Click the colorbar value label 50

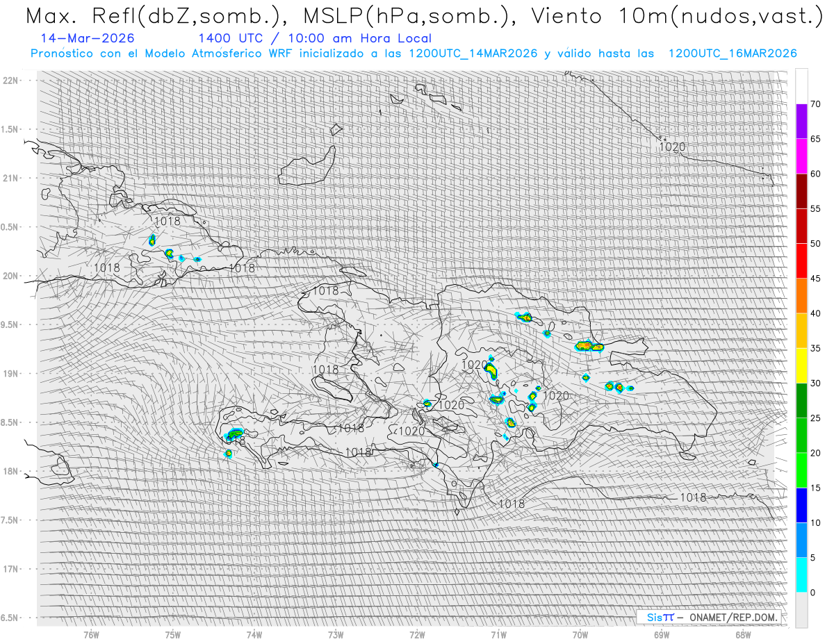(x=815, y=244)
